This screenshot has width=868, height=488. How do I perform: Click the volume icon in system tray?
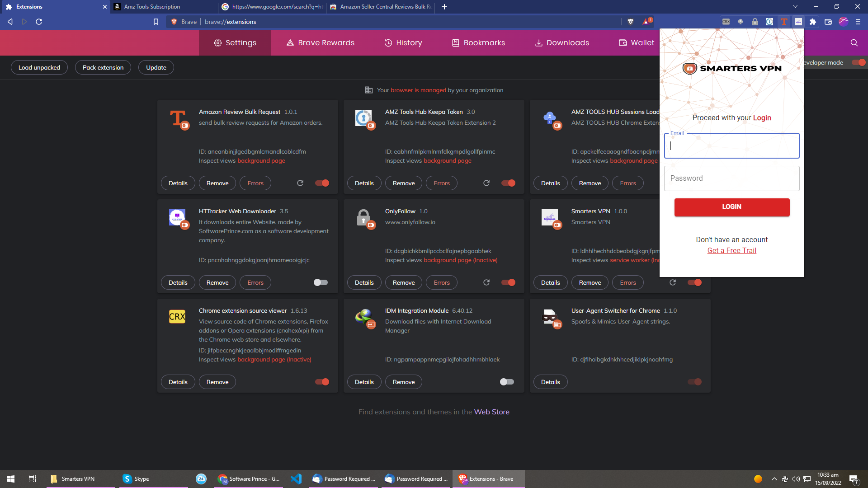tap(796, 479)
